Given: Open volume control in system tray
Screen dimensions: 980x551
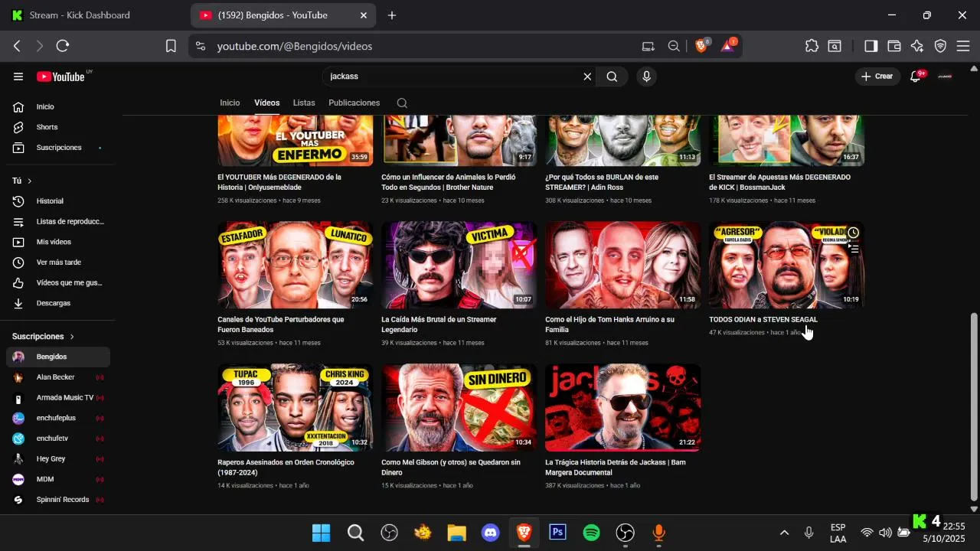Looking at the screenshot, I should pos(886,533).
